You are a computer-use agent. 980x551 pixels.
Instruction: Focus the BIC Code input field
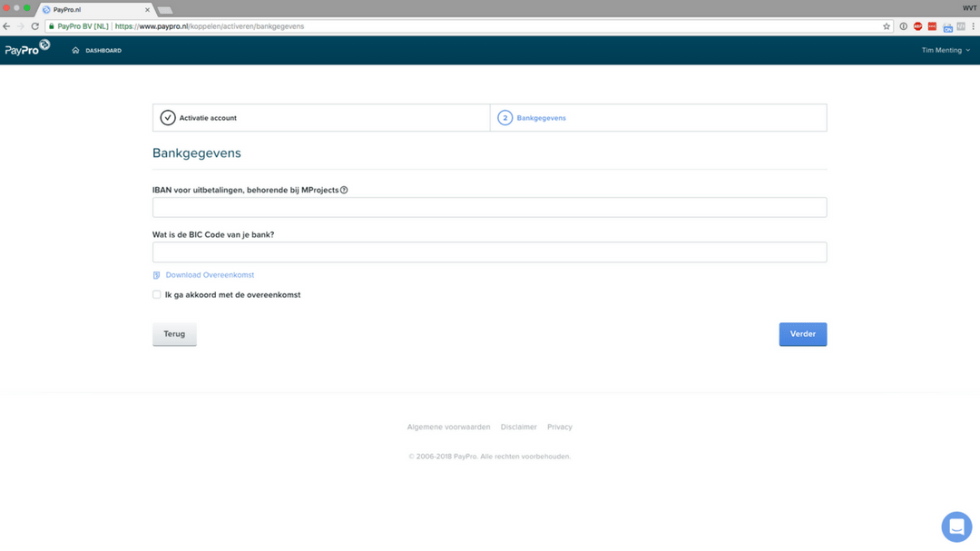[x=489, y=252]
